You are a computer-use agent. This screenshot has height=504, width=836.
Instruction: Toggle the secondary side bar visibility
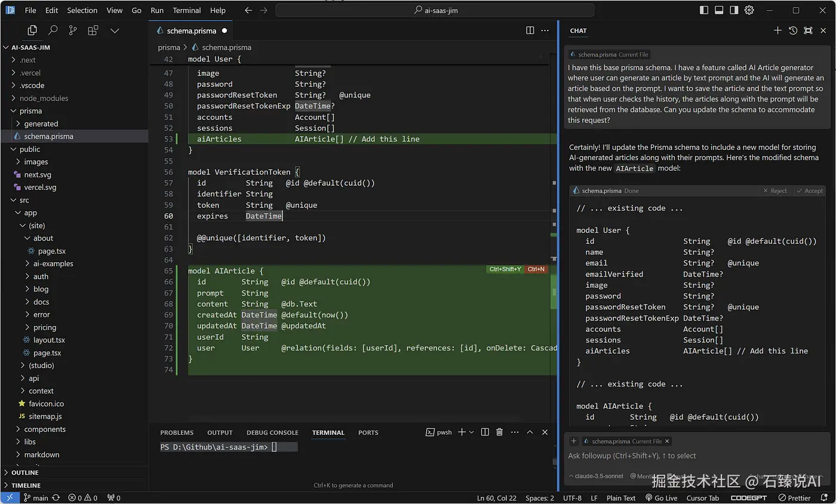(734, 10)
